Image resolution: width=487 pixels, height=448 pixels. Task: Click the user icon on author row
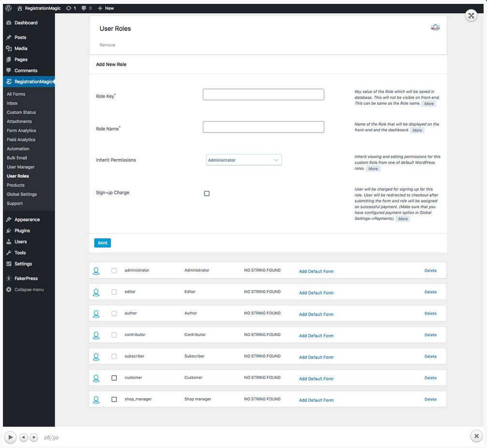pos(96,314)
